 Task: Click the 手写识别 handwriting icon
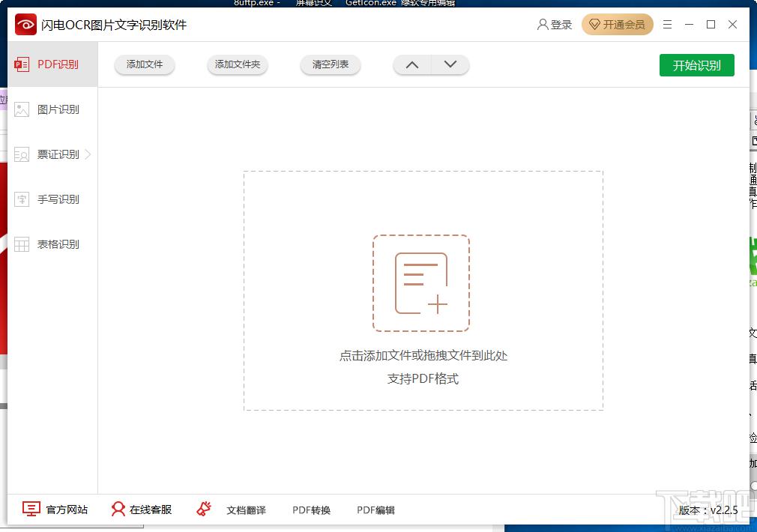22,199
